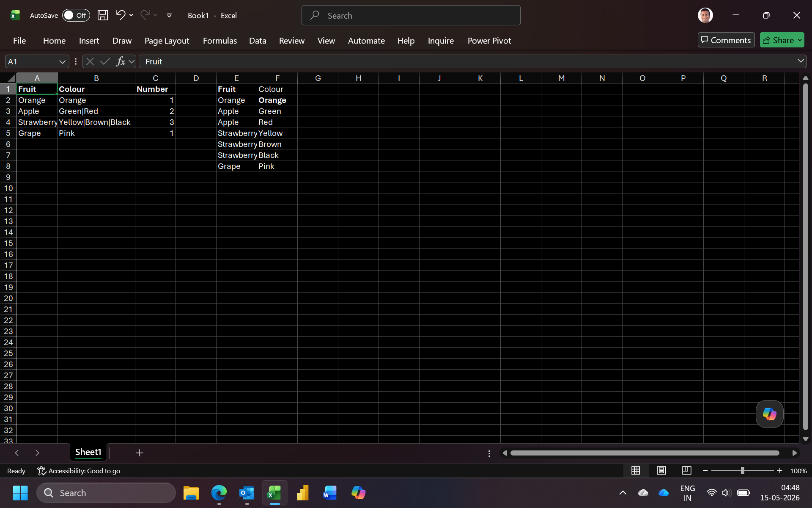Click the horizontal scrollbar right arrow

tap(794, 453)
